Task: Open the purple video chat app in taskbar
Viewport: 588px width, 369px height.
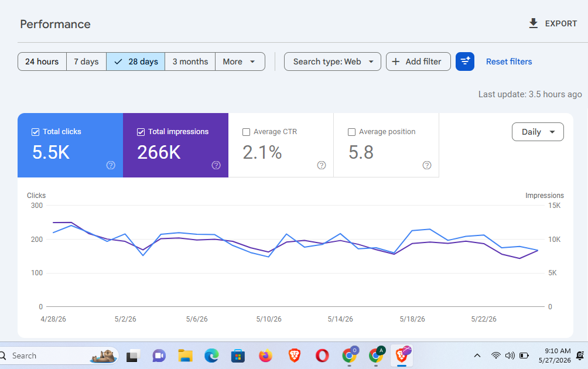Action: click(x=159, y=356)
